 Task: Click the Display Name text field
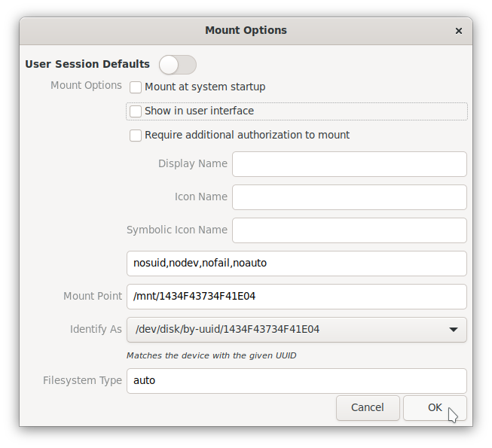click(350, 164)
